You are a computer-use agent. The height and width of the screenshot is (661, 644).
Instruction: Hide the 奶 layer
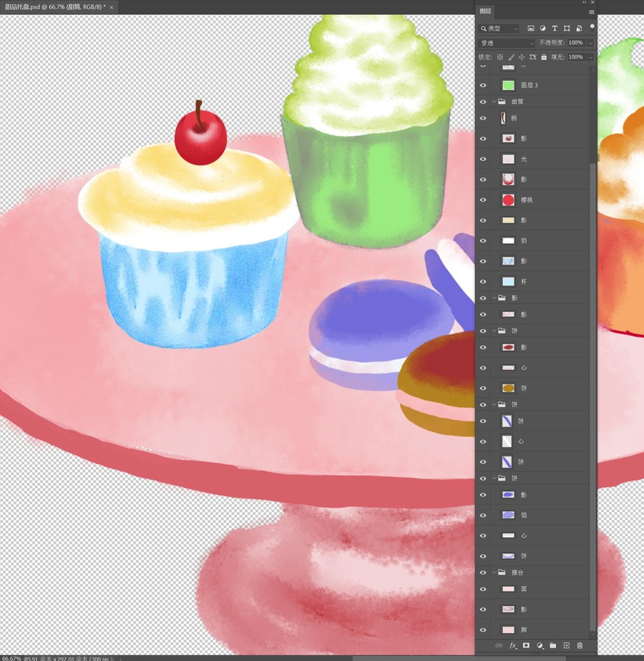click(483, 240)
